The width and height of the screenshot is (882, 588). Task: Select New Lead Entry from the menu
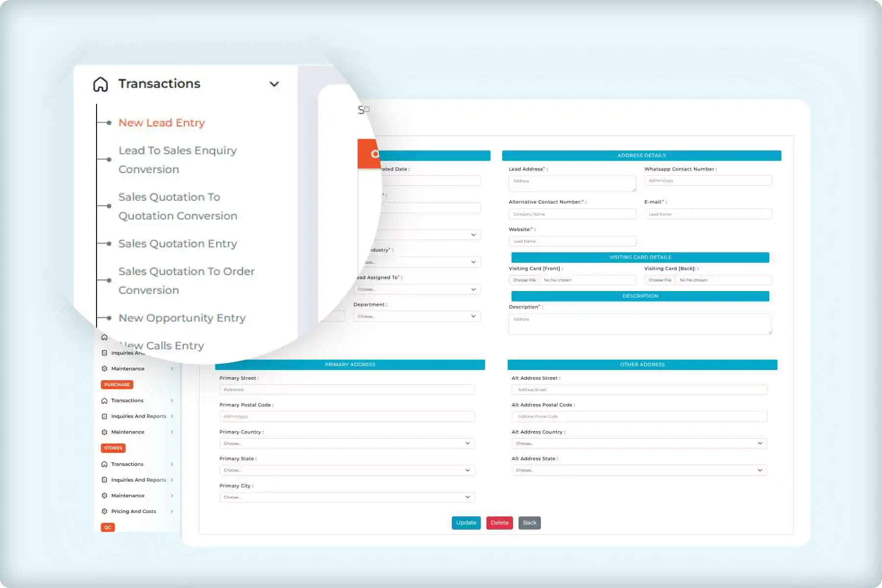click(x=161, y=122)
